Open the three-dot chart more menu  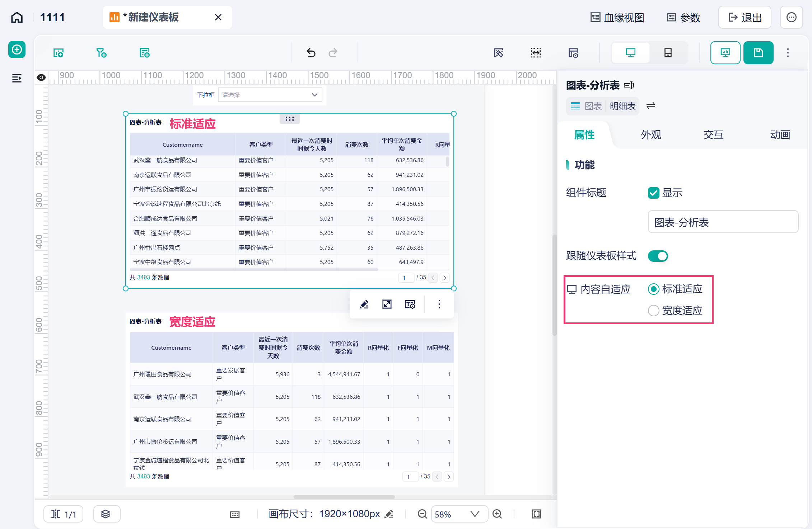(x=439, y=304)
